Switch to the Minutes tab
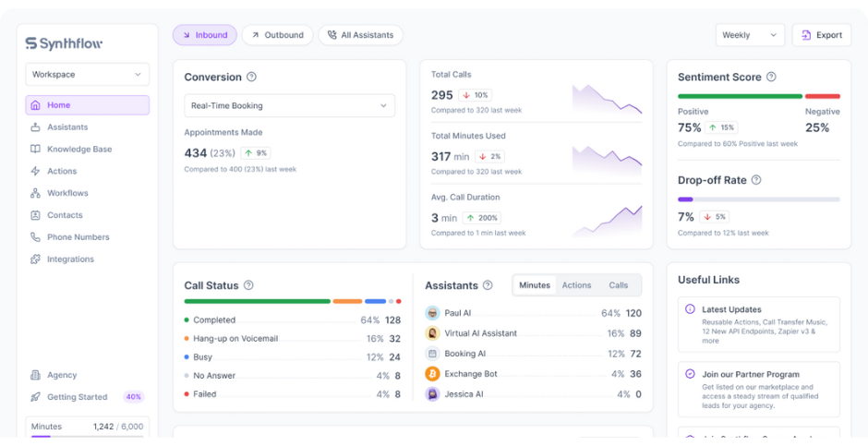This screenshot has height=446, width=868. [x=535, y=285]
